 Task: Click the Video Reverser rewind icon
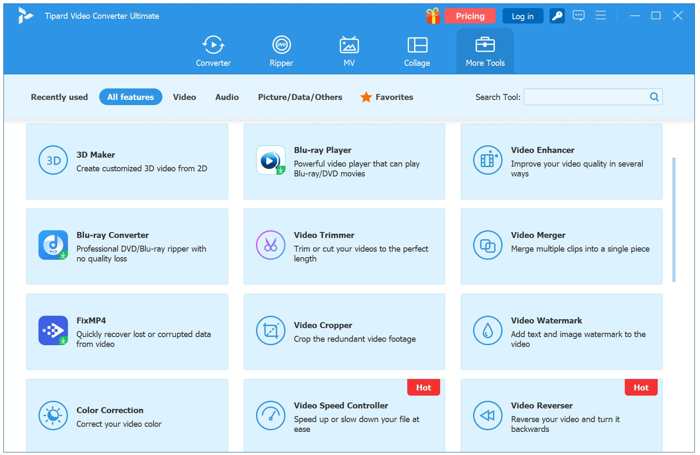pos(488,416)
